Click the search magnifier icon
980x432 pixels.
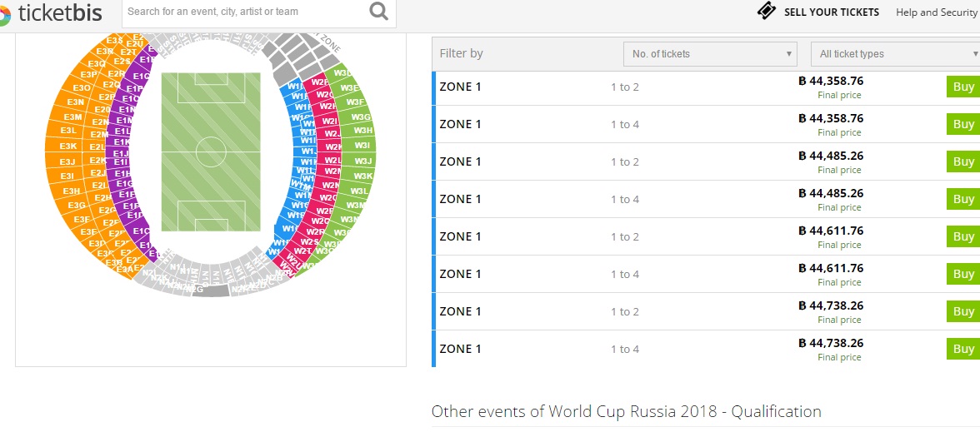379,12
